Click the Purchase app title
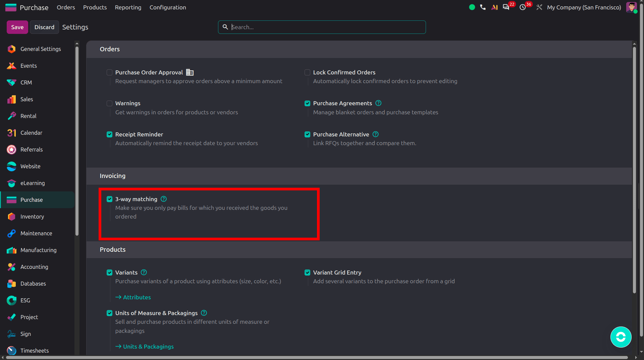 (x=34, y=7)
